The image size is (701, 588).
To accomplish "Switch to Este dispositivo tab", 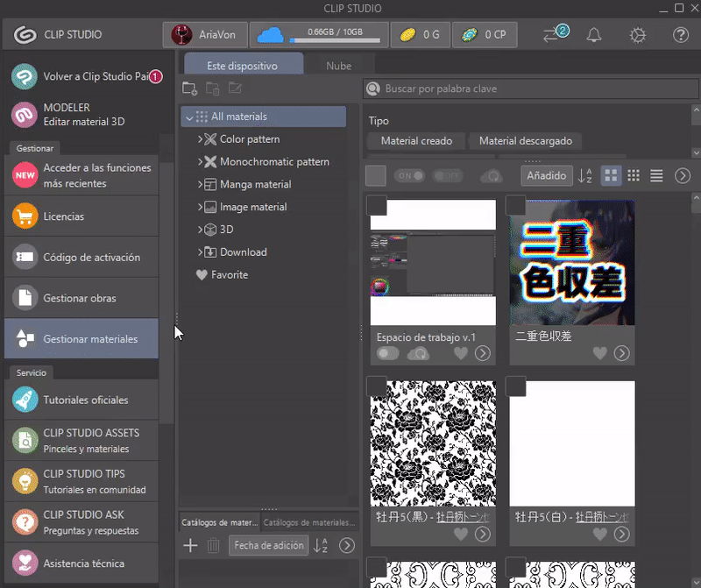I will tap(244, 65).
